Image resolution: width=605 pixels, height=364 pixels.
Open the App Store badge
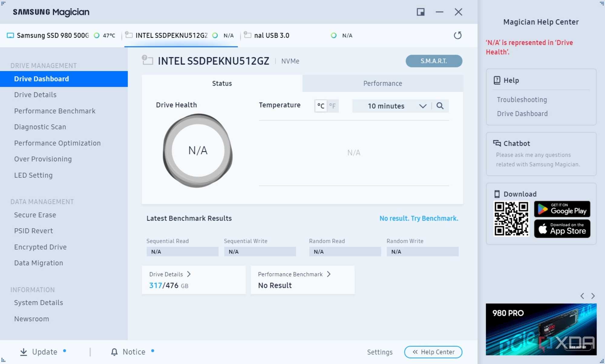[562, 229]
